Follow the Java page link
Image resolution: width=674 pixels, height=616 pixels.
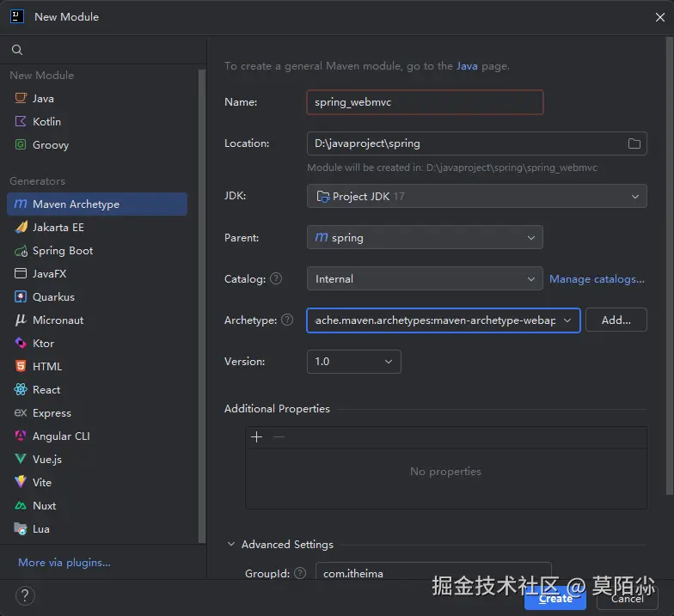(x=467, y=65)
